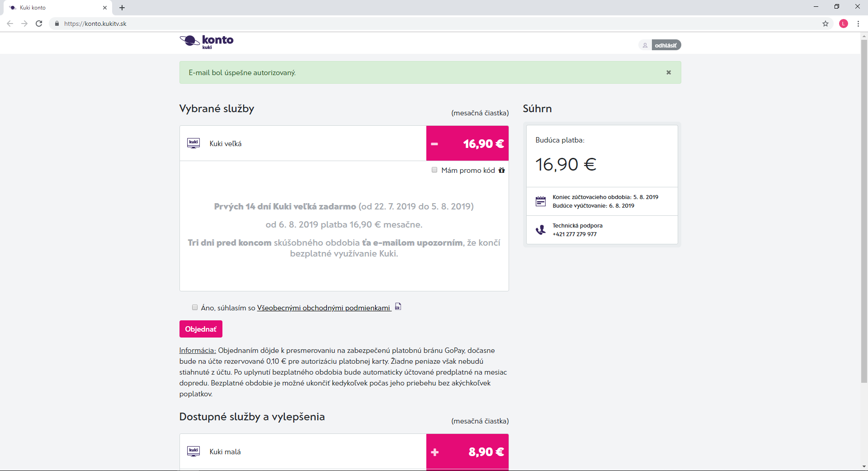
Task: Go back with the browser back arrow
Action: (10, 24)
